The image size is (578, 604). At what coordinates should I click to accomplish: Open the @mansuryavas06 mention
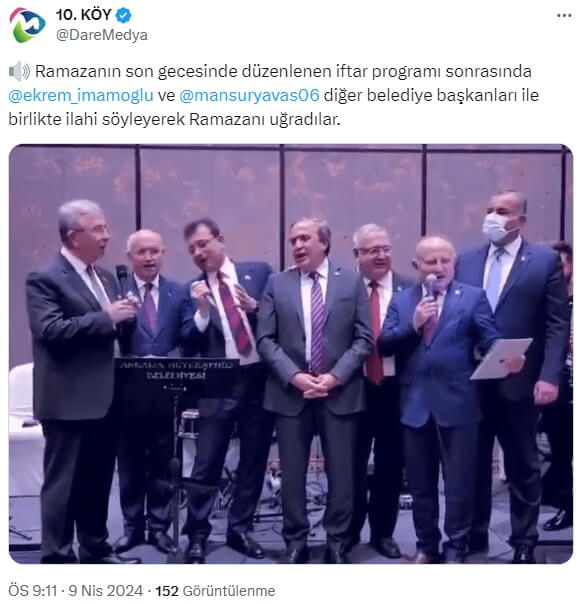[x=249, y=95]
